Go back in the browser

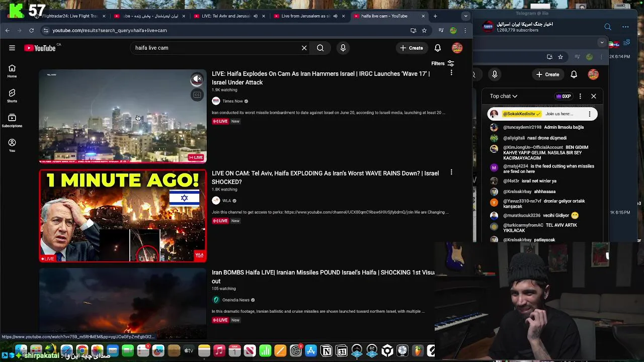tap(7, 30)
